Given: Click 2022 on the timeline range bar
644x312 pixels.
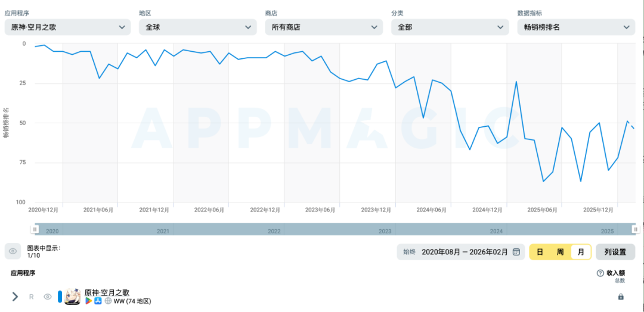Looking at the screenshot, I should pos(274,232).
